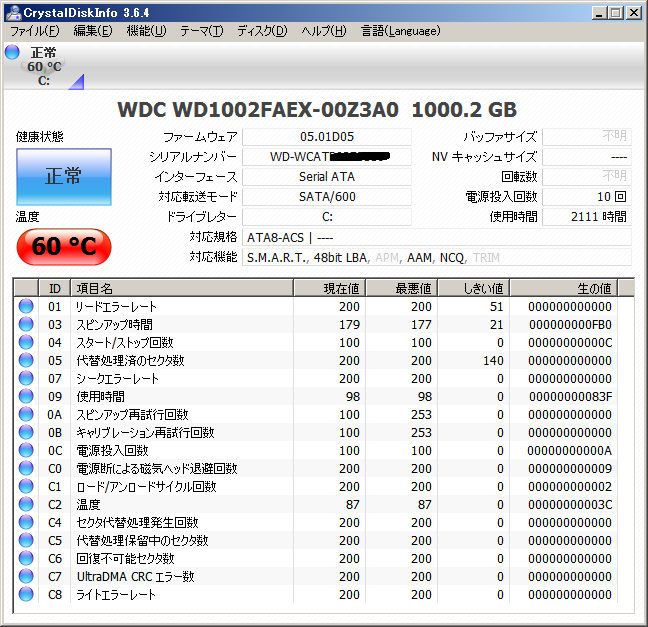
Task: Click status icon for the 温度 attribute row
Action: [x=26, y=505]
